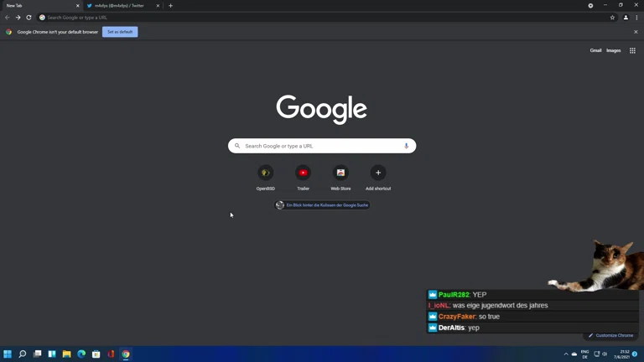The width and height of the screenshot is (644, 362).
Task: Click the Chrome taskbar icon
Action: coord(126,354)
